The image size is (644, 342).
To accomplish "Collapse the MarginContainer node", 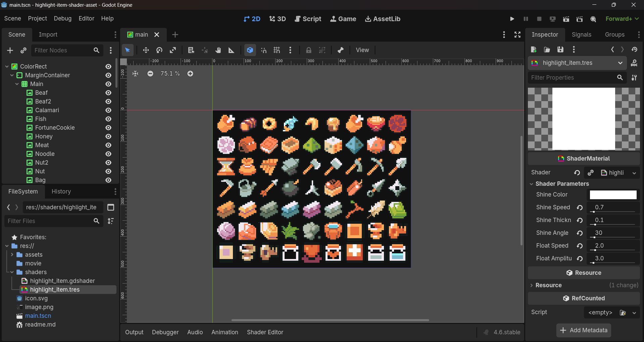I will 12,75.
